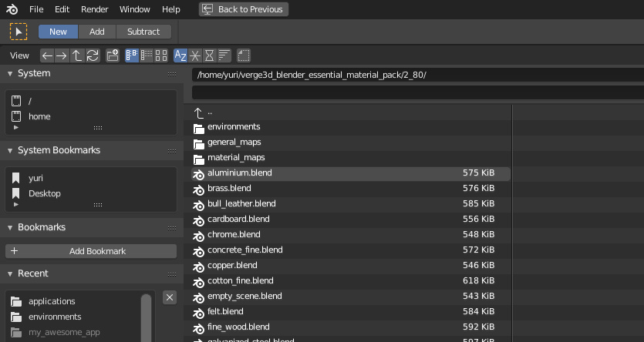Screen dimensions: 644x342
Task: Click the select box tool icon
Action: (x=18, y=32)
